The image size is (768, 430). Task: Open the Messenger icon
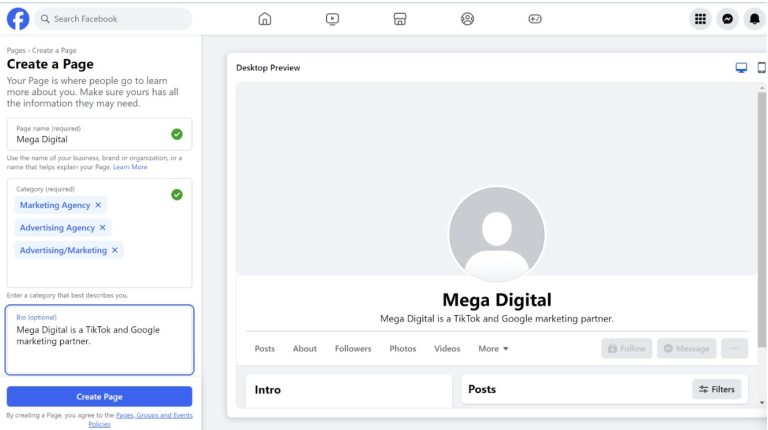[728, 19]
